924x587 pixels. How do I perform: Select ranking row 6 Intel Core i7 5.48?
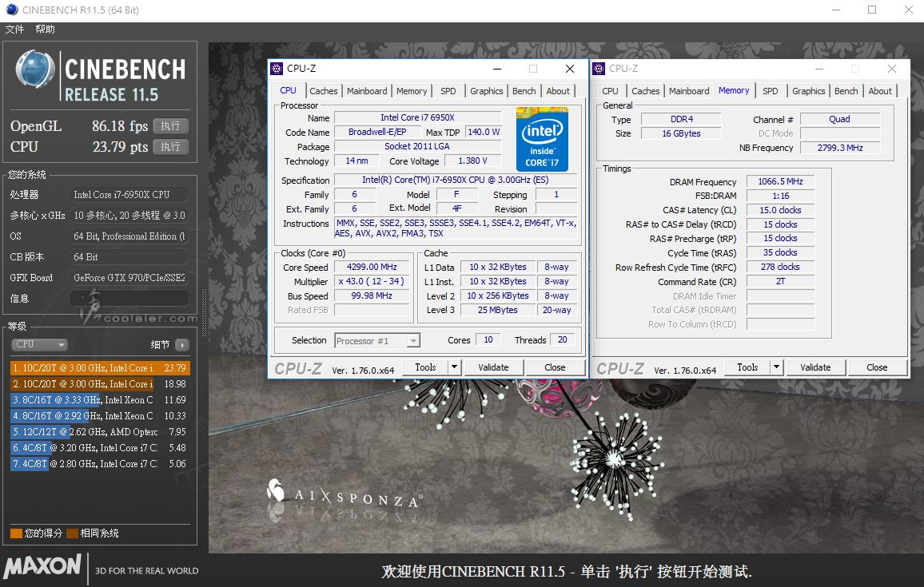tap(100, 447)
